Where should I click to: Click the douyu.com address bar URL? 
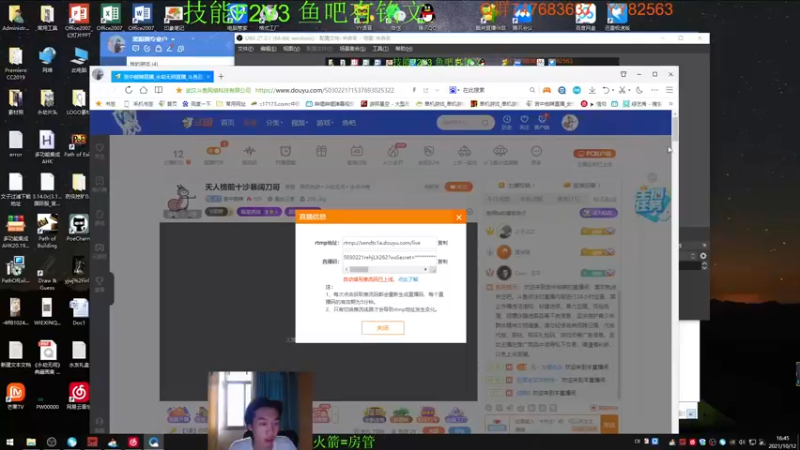(x=324, y=90)
